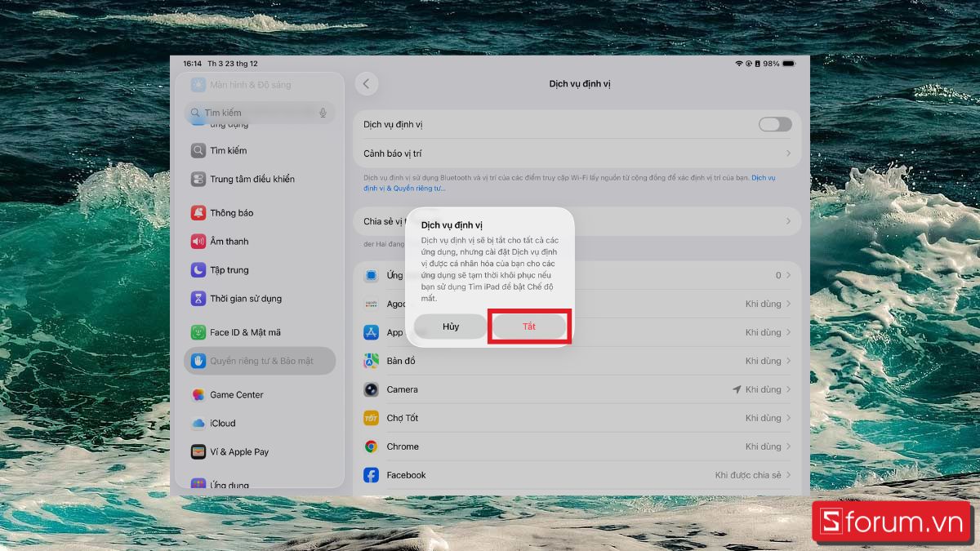Tap the battery indicator in status bar
The image size is (980, 551).
coord(788,64)
